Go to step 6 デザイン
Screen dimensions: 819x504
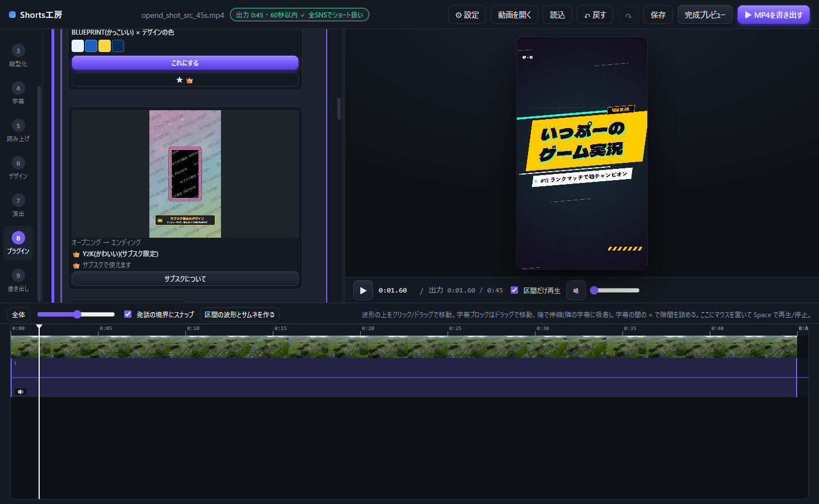[18, 168]
